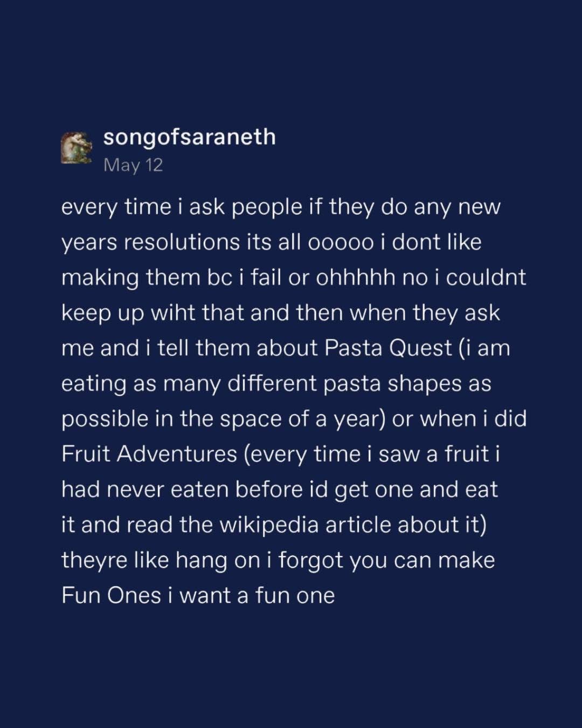Click the songofsaraneth profile avatar

(x=77, y=148)
